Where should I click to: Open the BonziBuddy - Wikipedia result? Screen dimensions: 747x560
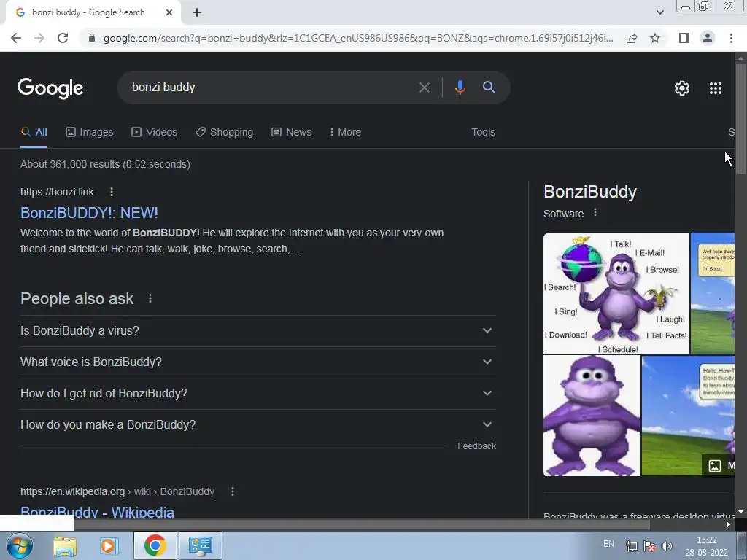(x=97, y=513)
